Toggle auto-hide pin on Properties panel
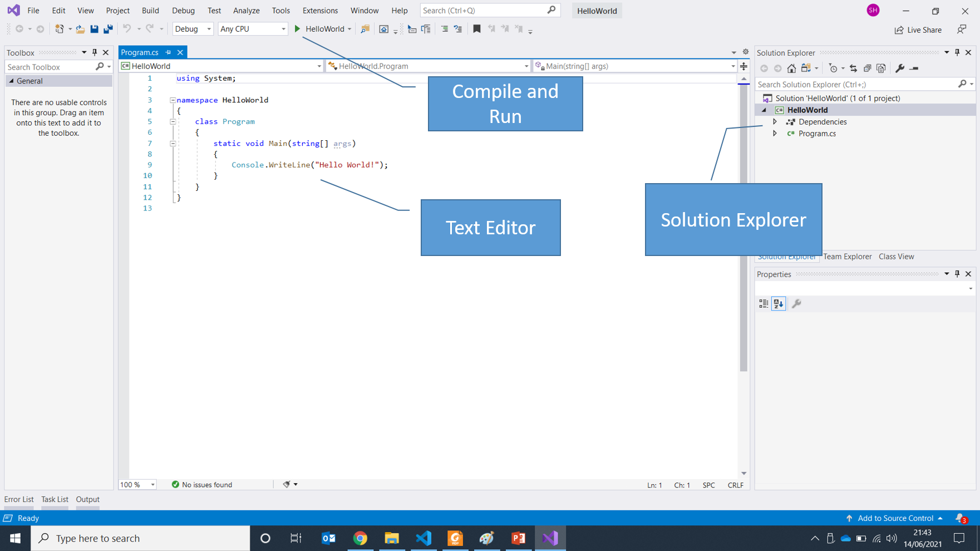 (x=957, y=274)
